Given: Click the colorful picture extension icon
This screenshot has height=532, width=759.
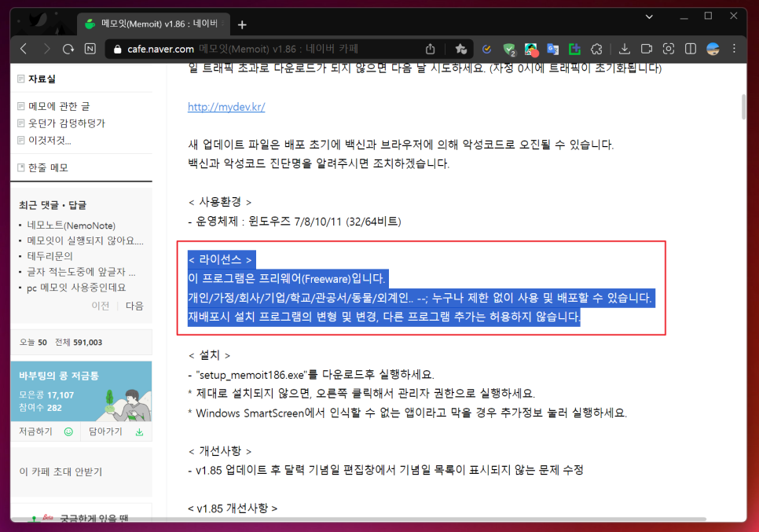Looking at the screenshot, I should (531, 50).
